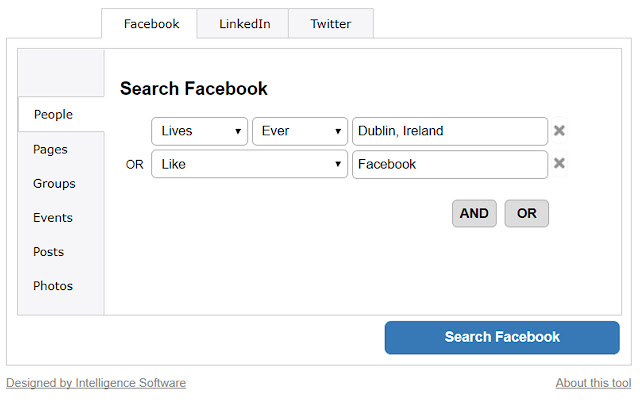Add an OR condition button

526,213
